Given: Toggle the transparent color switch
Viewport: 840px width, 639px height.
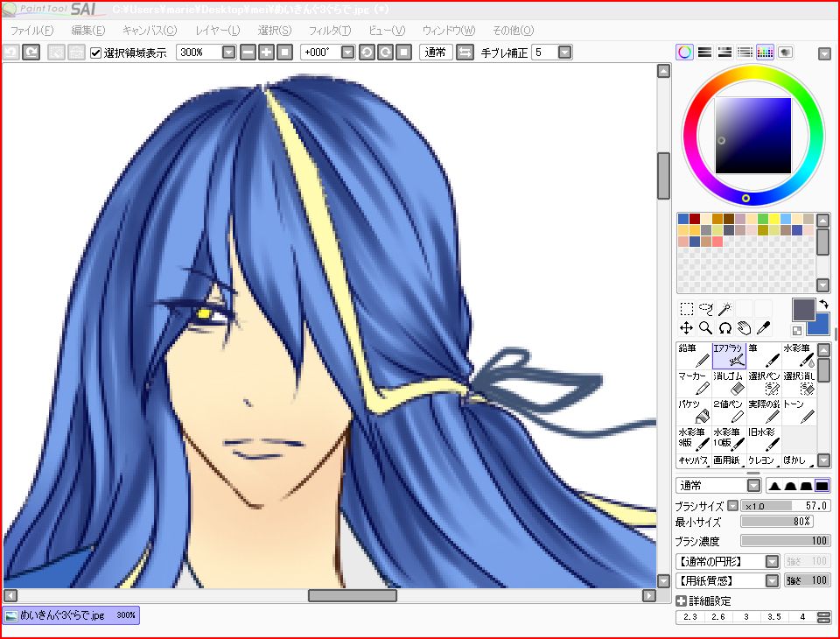Looking at the screenshot, I should pyautogui.click(x=797, y=330).
